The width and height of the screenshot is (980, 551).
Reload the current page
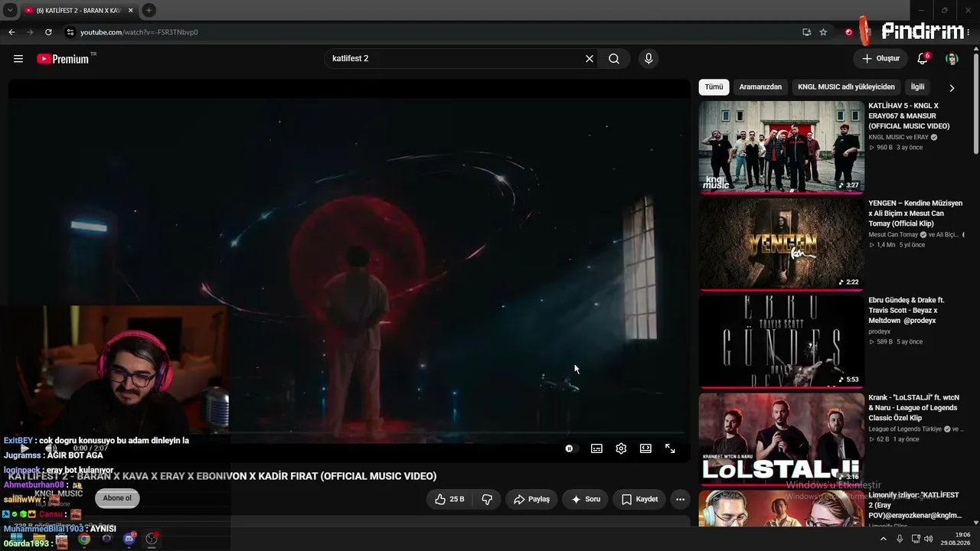click(48, 32)
